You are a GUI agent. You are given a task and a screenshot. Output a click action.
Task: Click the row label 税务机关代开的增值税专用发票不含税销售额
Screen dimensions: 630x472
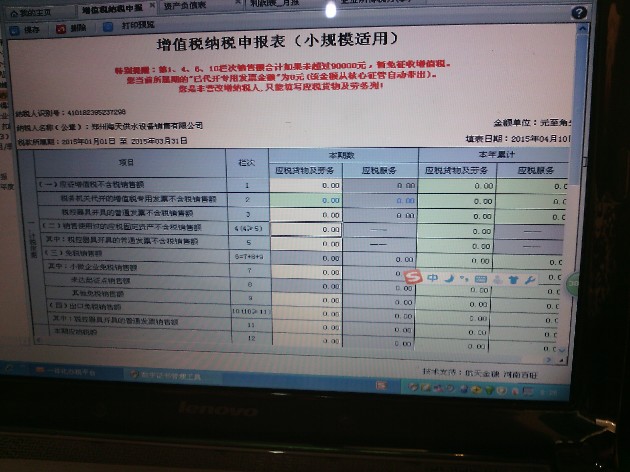click(138, 199)
